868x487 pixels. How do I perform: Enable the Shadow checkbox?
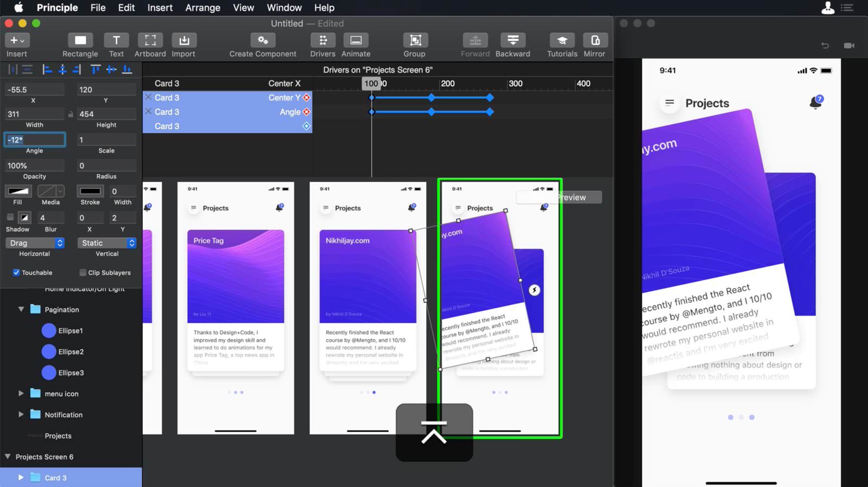(x=10, y=217)
